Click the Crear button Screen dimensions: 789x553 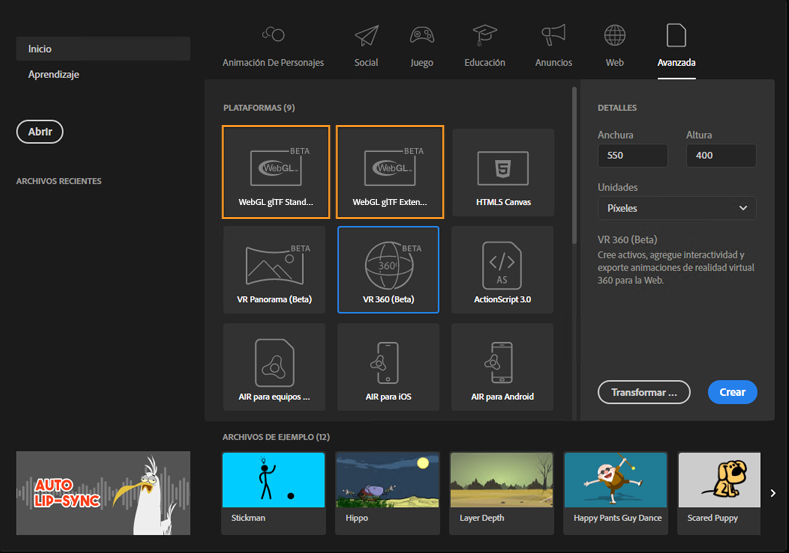(x=732, y=392)
